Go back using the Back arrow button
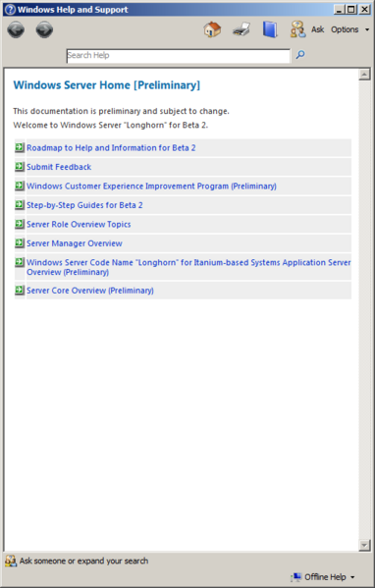Viewport: 375px width, 588px height. point(16,30)
